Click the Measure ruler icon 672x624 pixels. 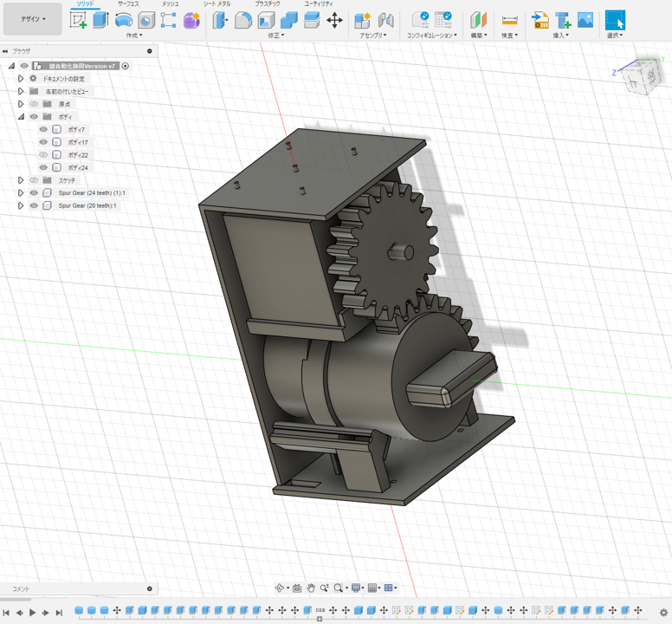510,20
